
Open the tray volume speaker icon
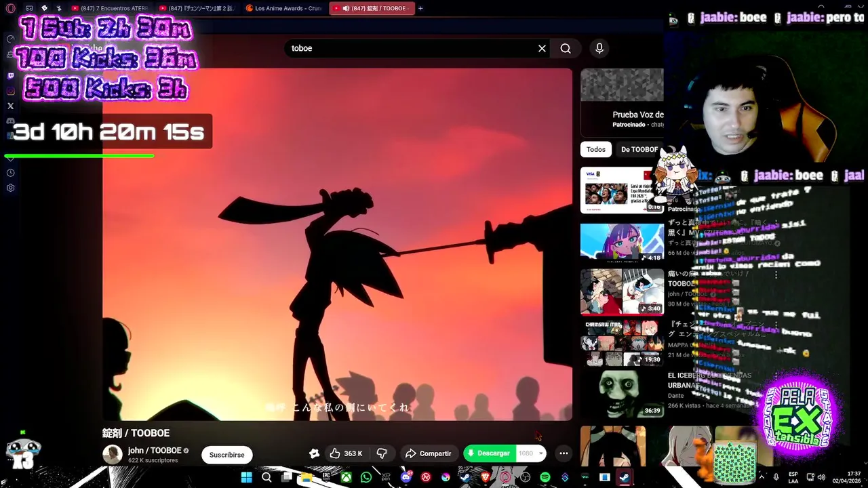pos(821,478)
